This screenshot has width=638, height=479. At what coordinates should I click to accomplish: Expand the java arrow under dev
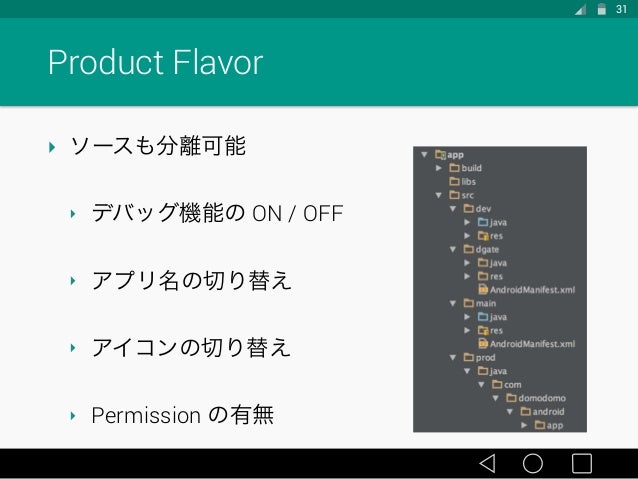tap(468, 222)
